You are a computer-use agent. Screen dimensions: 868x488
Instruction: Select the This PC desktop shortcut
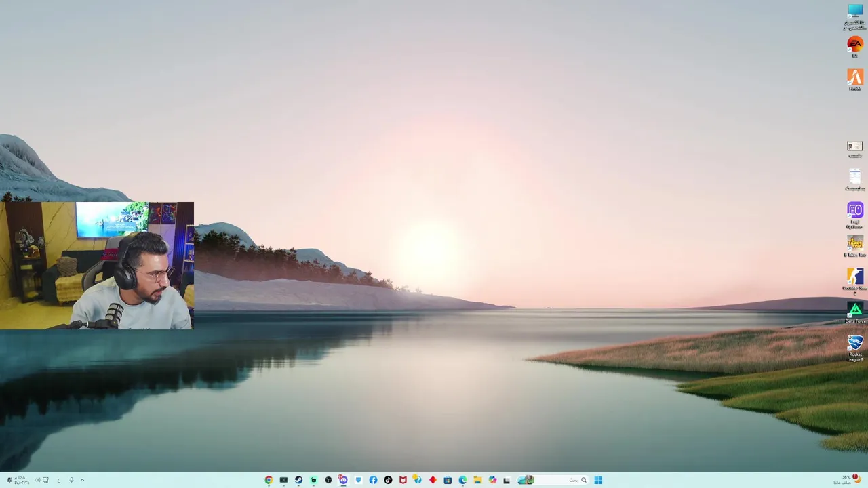[x=854, y=17]
